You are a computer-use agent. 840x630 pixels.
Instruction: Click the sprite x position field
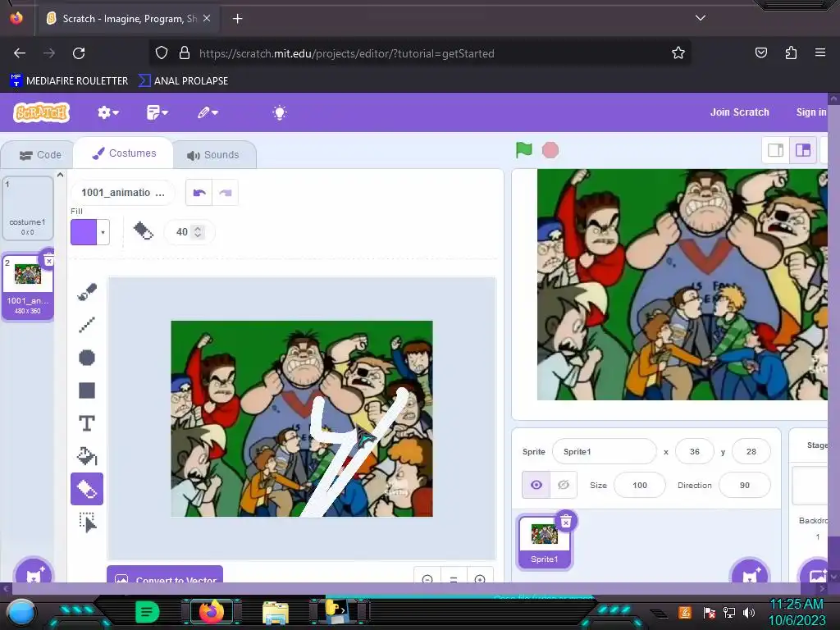pyautogui.click(x=695, y=452)
